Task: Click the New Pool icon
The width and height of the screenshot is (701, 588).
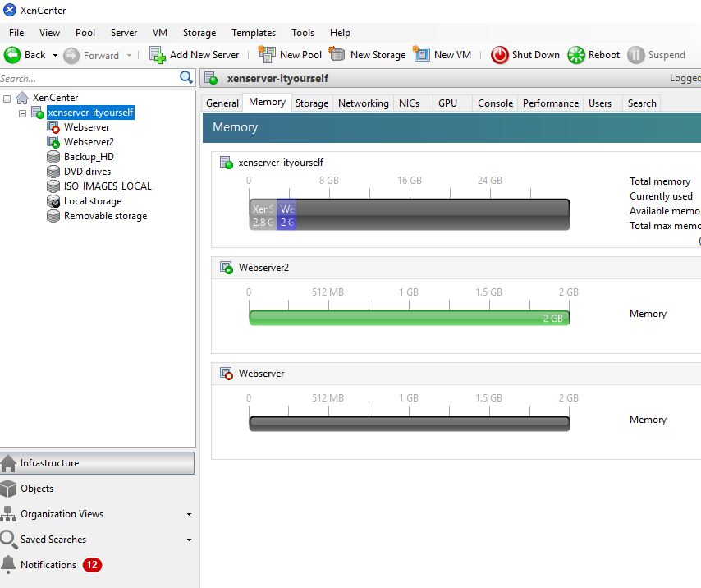Action: [267, 54]
